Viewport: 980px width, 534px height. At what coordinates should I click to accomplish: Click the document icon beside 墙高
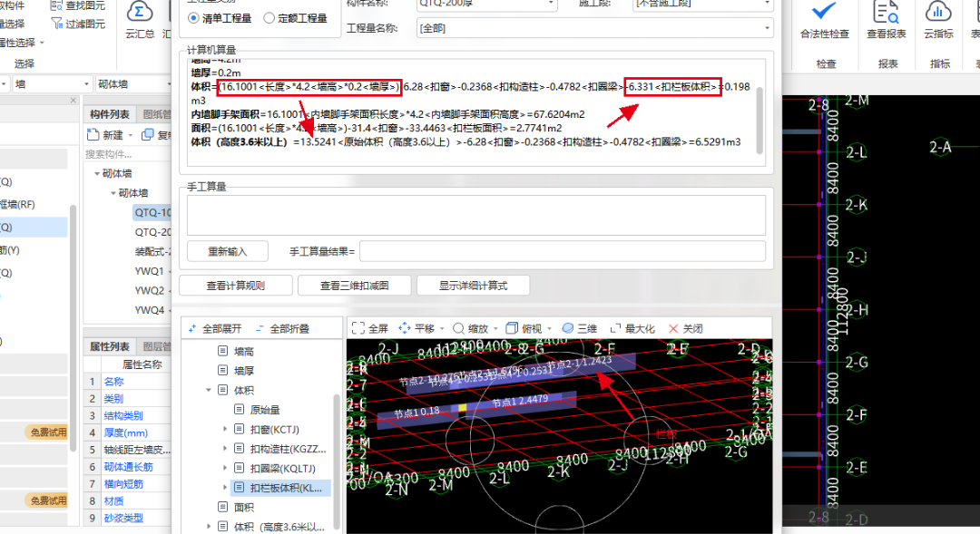[222, 351]
